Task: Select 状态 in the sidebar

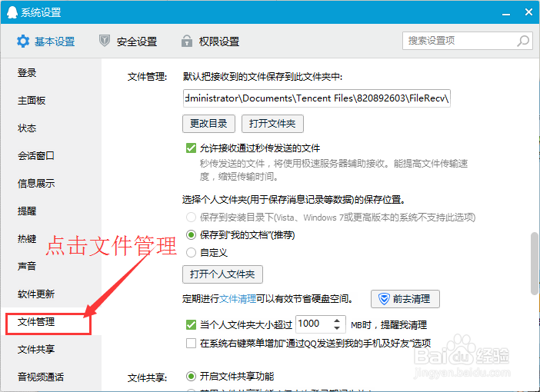Action: pyautogui.click(x=27, y=128)
